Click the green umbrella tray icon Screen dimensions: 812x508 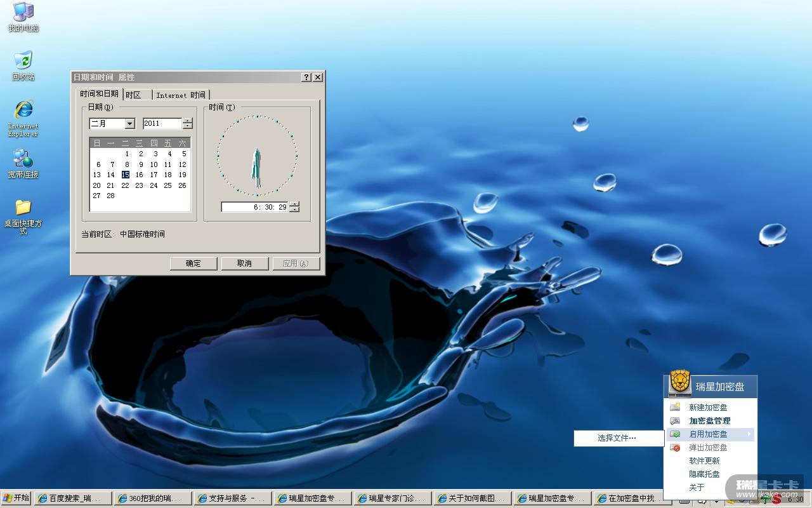(765, 499)
